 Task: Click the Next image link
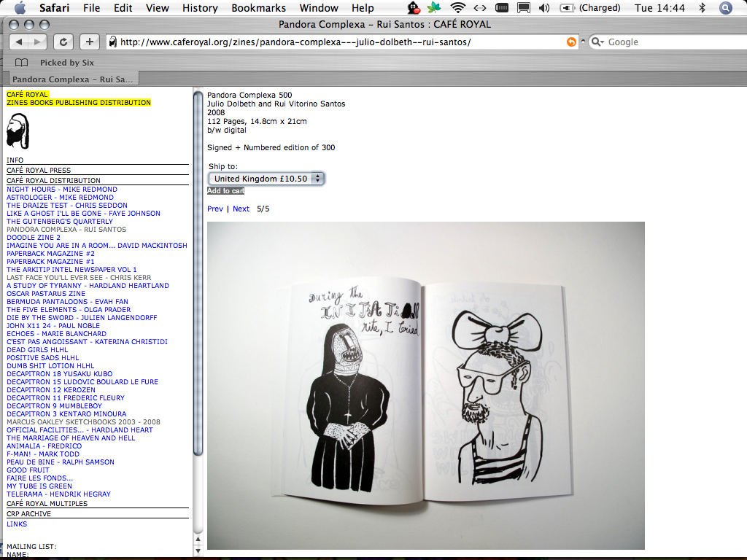(241, 209)
